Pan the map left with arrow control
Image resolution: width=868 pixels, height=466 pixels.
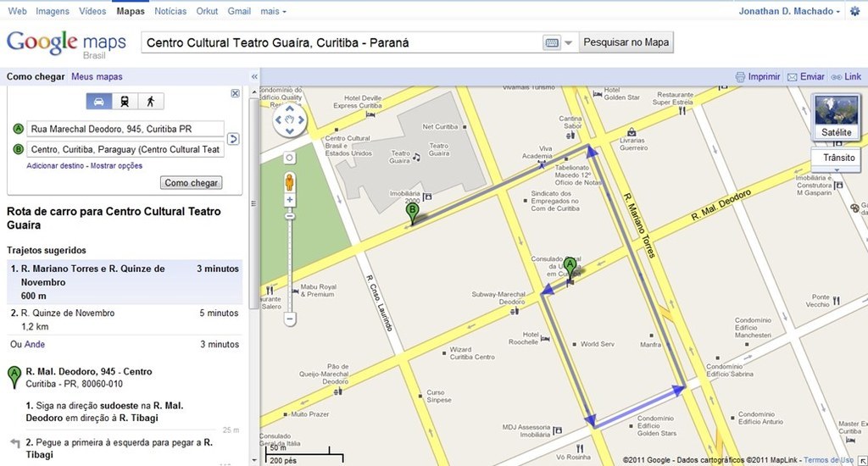tap(278, 119)
